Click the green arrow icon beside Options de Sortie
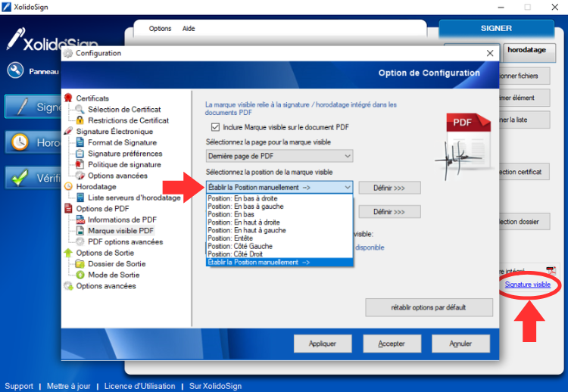 (68, 253)
